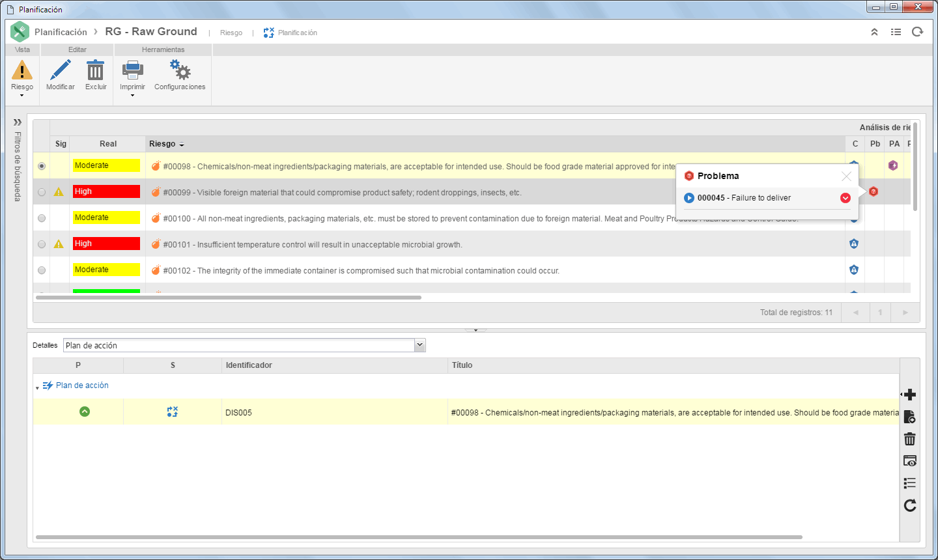
Task: Click the refresh icon in details toolbar
Action: click(x=910, y=505)
